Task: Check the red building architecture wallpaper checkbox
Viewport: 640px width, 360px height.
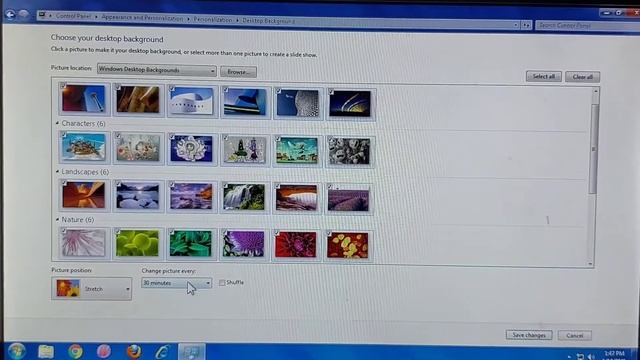Action: [63, 86]
